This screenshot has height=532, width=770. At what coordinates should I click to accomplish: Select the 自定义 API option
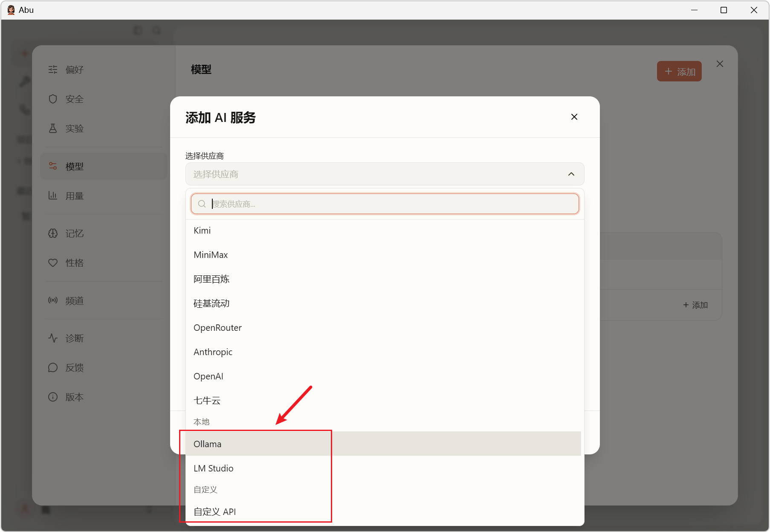coord(383,512)
